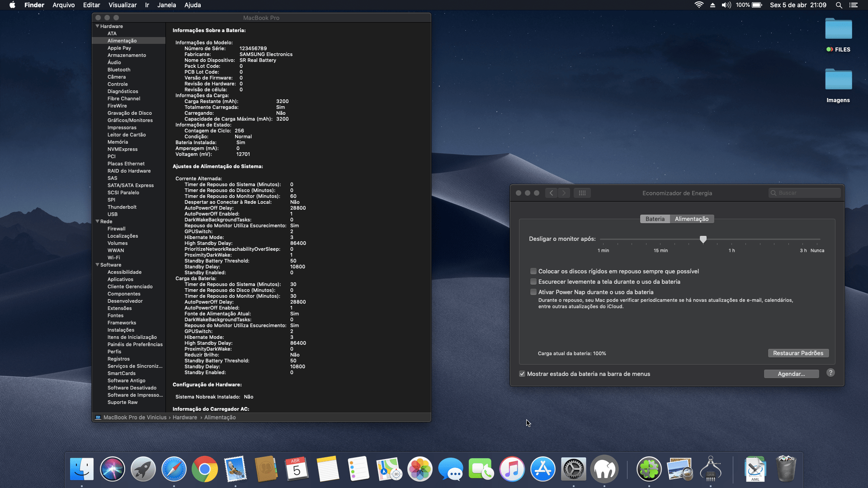Open the help question mark button

[x=830, y=373]
